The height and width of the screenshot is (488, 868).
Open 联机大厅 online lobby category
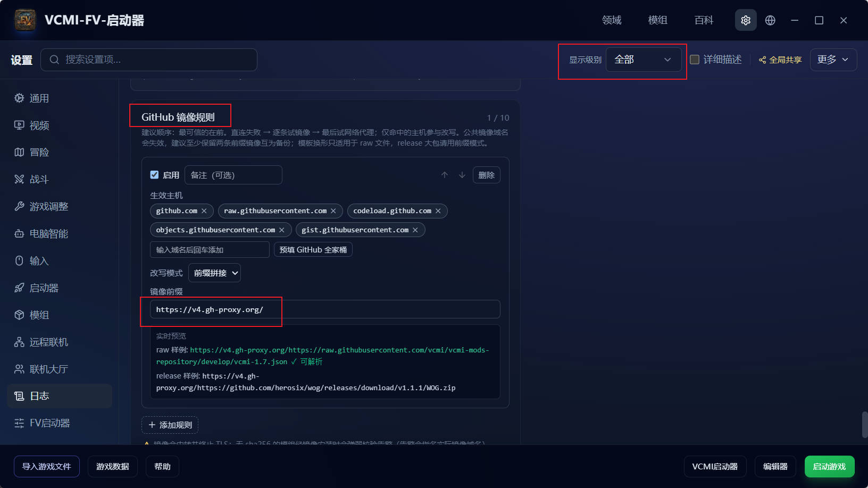click(x=60, y=369)
